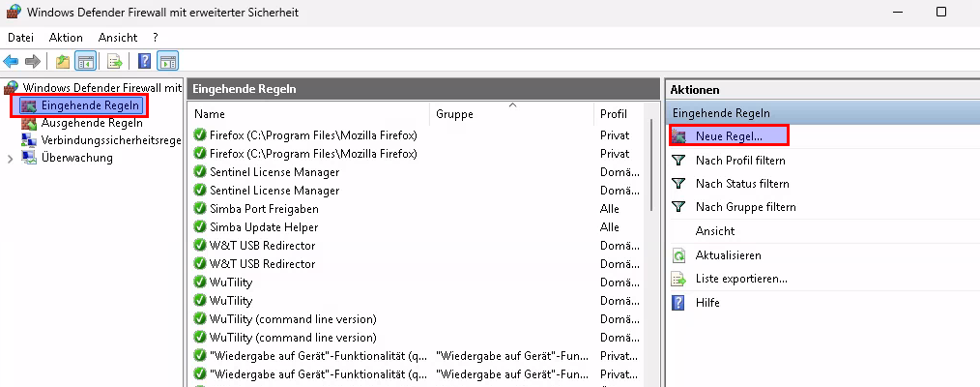
Task: Click Hilfe in the Aktionen pane
Action: point(708,303)
